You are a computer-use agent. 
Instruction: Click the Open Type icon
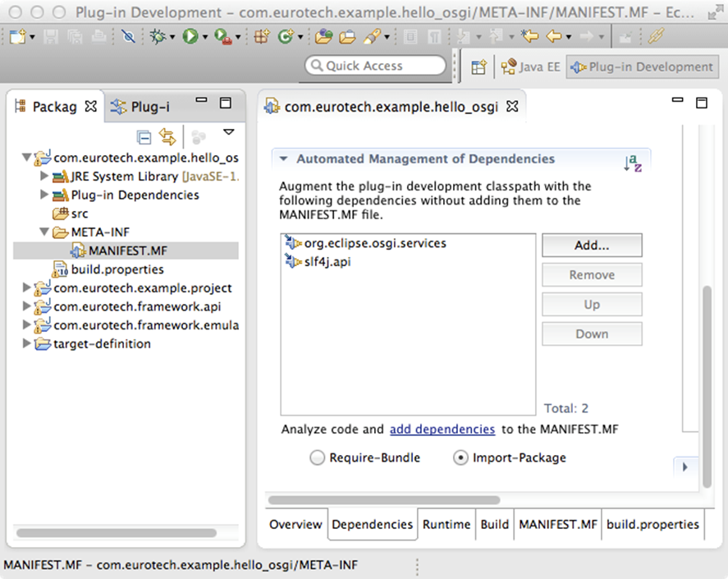(x=323, y=36)
